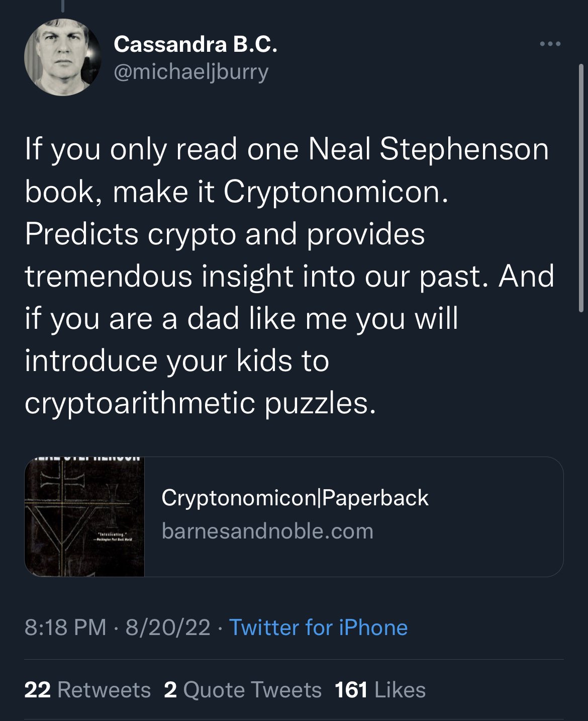Image resolution: width=588 pixels, height=721 pixels.
Task: Open the Twitter for iPhone source link
Action: (x=318, y=627)
